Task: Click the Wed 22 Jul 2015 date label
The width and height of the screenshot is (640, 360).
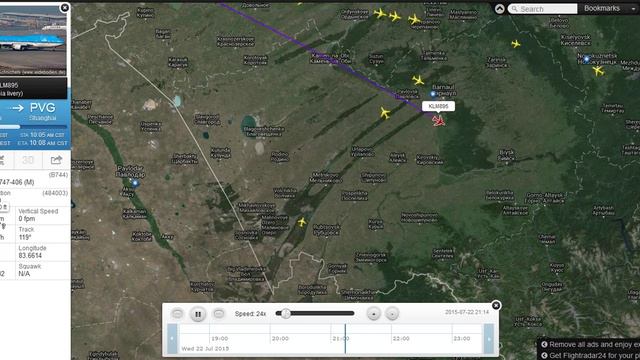Action: coord(205,349)
